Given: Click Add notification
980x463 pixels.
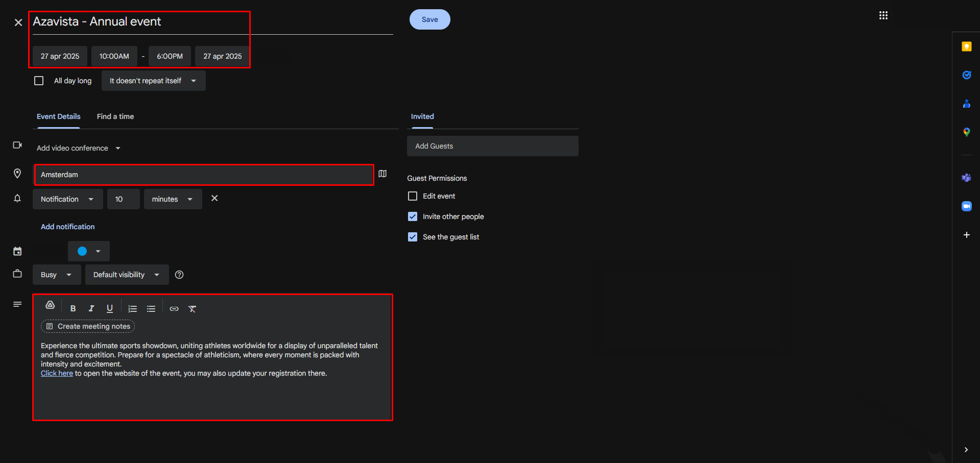Looking at the screenshot, I should click(67, 227).
